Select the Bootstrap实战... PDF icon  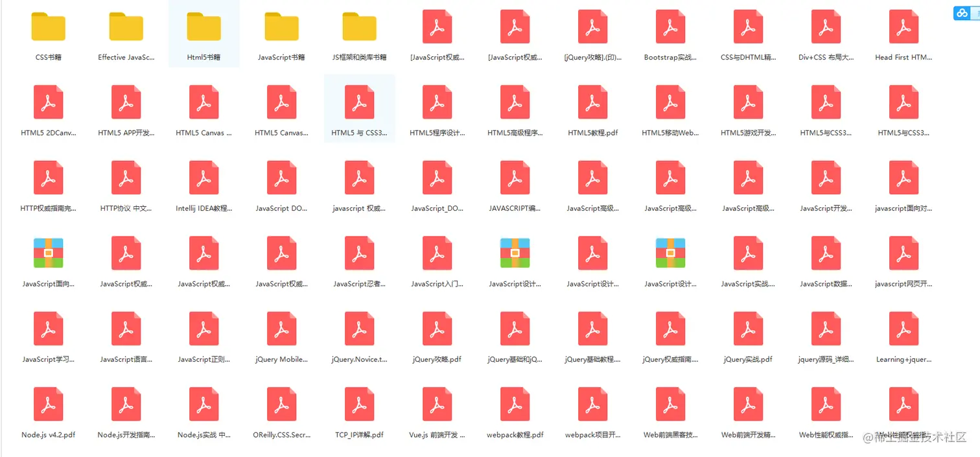coord(671,27)
